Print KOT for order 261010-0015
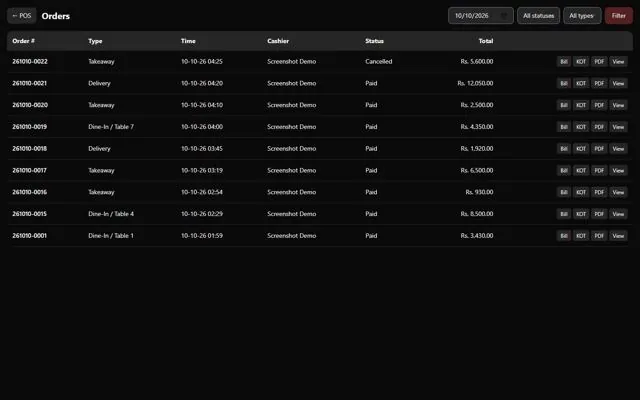640x400 pixels. pyautogui.click(x=581, y=214)
